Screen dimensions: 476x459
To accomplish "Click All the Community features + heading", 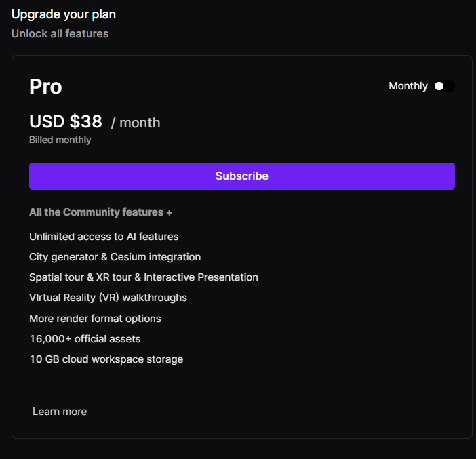I will 101,212.
